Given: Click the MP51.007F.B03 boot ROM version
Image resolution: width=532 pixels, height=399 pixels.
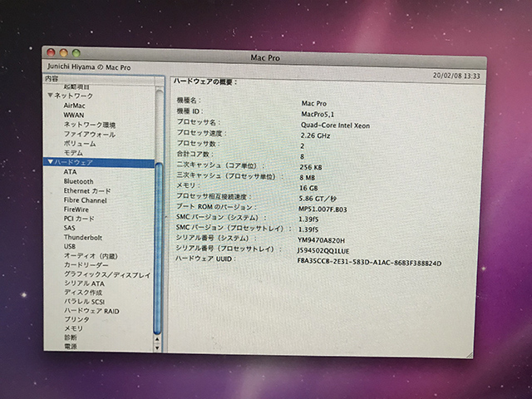Looking at the screenshot, I should click(323, 209).
